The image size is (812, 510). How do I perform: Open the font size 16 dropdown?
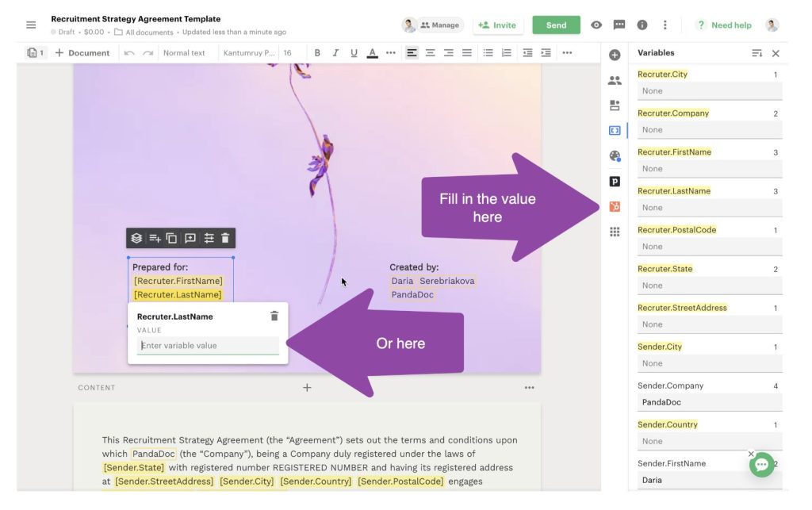[x=288, y=53]
